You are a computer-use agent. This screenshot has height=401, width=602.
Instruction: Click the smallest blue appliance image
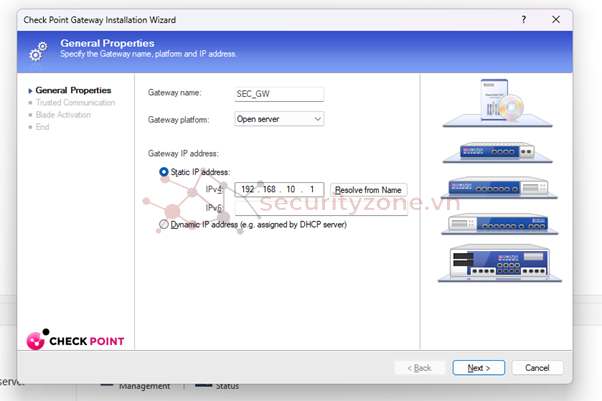496,151
